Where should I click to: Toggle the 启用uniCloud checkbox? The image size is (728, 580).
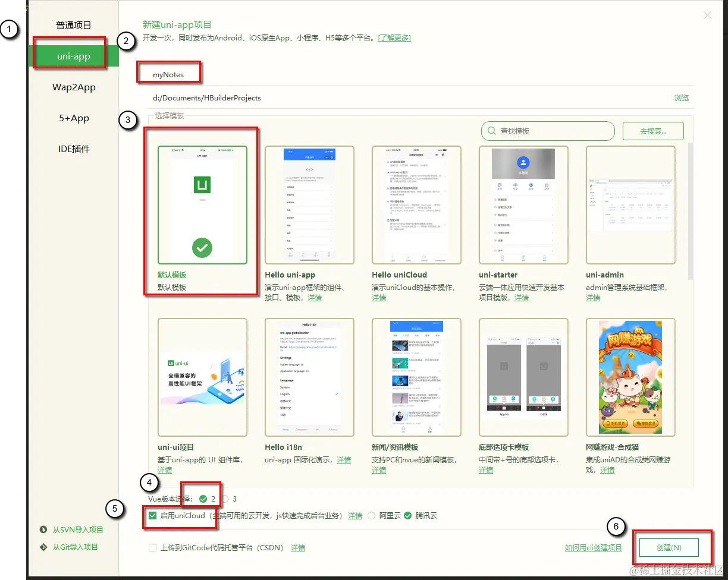pyautogui.click(x=153, y=515)
